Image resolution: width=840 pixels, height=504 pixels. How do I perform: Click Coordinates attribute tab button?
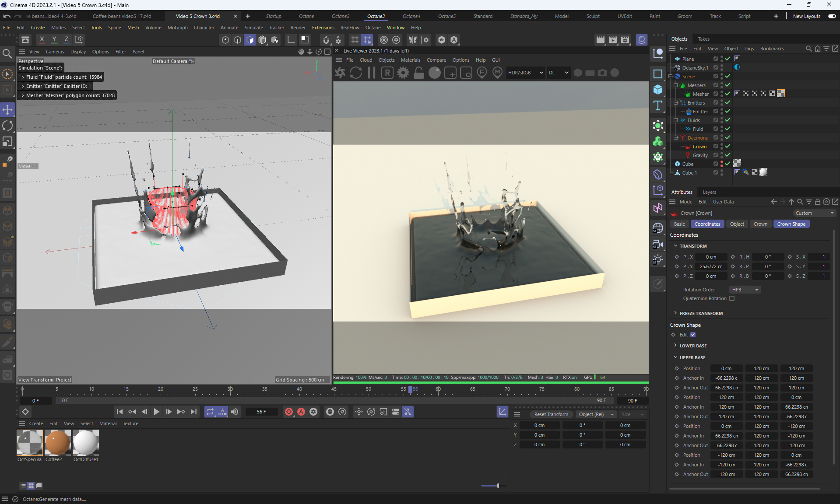(707, 224)
